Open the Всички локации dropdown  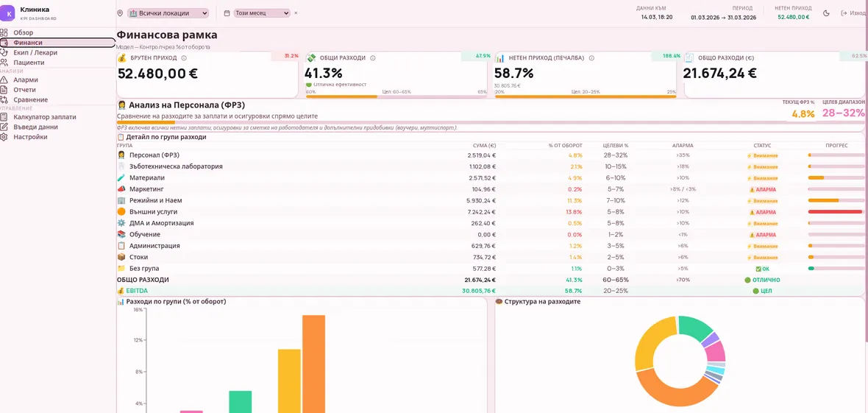coord(168,13)
